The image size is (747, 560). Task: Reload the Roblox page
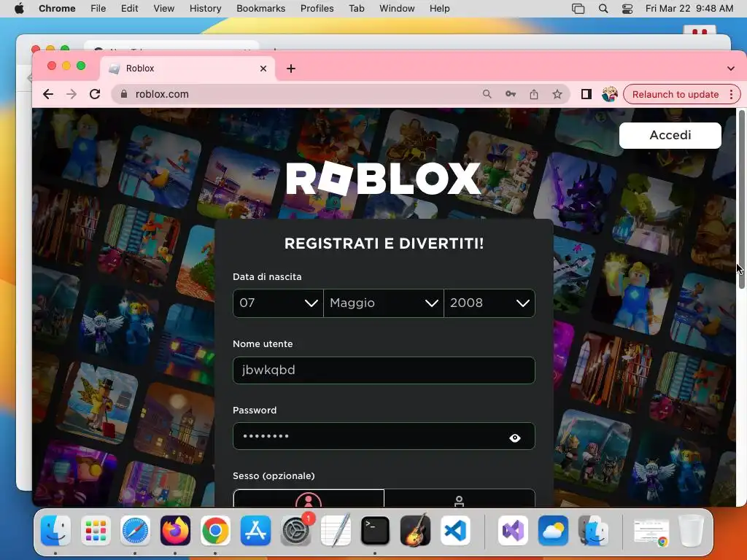[95, 94]
